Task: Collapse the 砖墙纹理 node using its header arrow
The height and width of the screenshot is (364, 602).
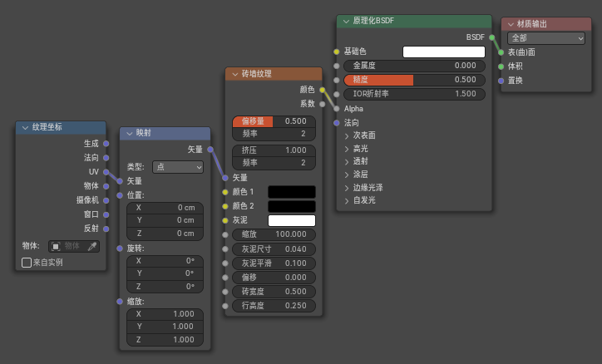Action: [234, 74]
